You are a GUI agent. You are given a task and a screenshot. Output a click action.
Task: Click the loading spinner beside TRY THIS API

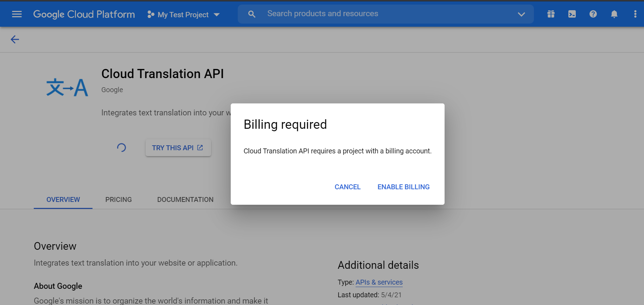click(x=121, y=147)
